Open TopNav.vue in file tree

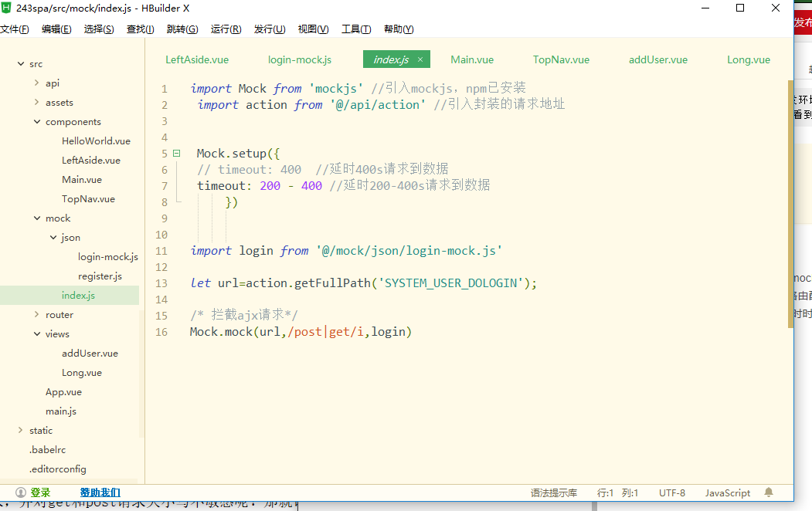pyautogui.click(x=88, y=198)
